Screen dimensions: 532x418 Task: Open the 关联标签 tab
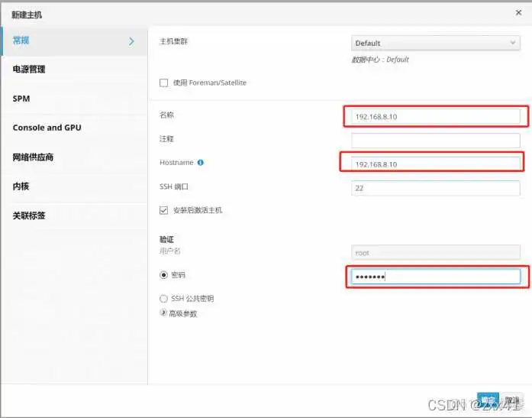point(29,215)
